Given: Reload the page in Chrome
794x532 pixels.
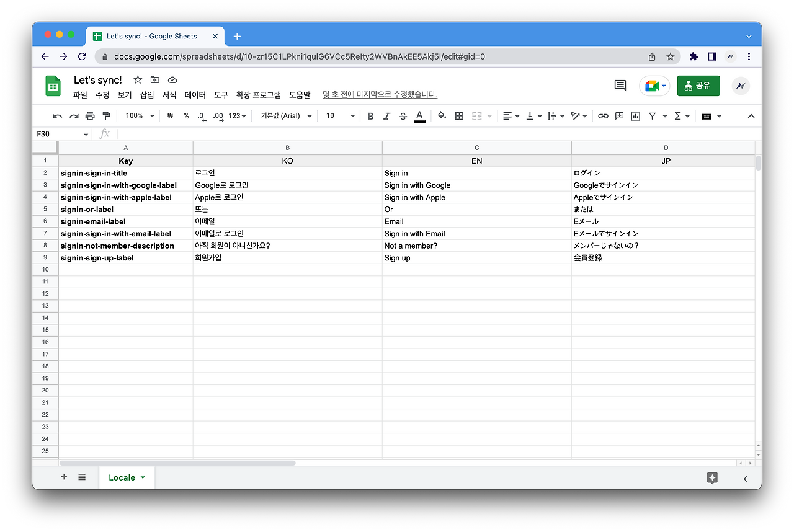Looking at the screenshot, I should (x=82, y=56).
